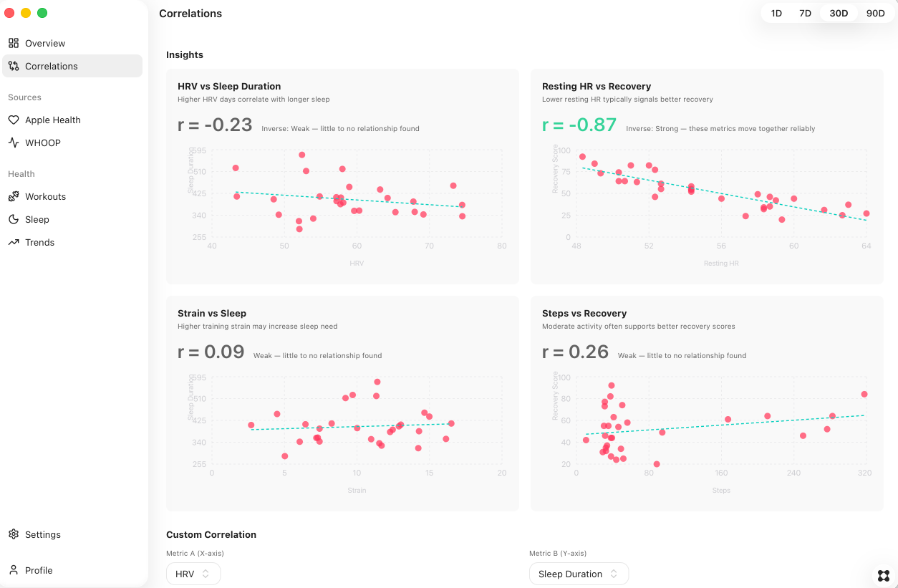Open the Metric A HRV dropdown
898x588 pixels.
[193, 574]
